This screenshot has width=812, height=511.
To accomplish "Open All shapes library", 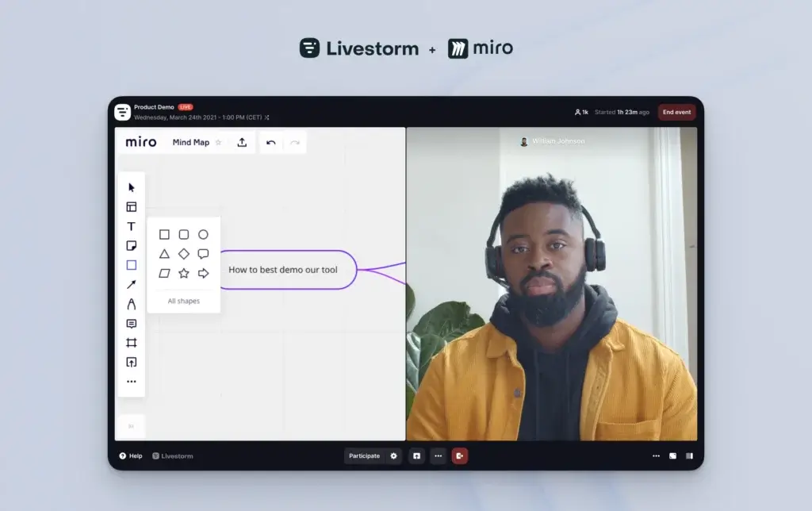I will click(x=184, y=301).
